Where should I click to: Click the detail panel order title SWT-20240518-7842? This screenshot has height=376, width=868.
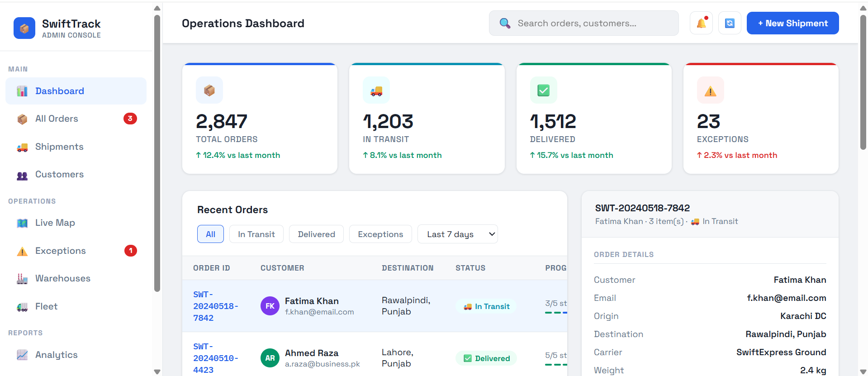[642, 208]
